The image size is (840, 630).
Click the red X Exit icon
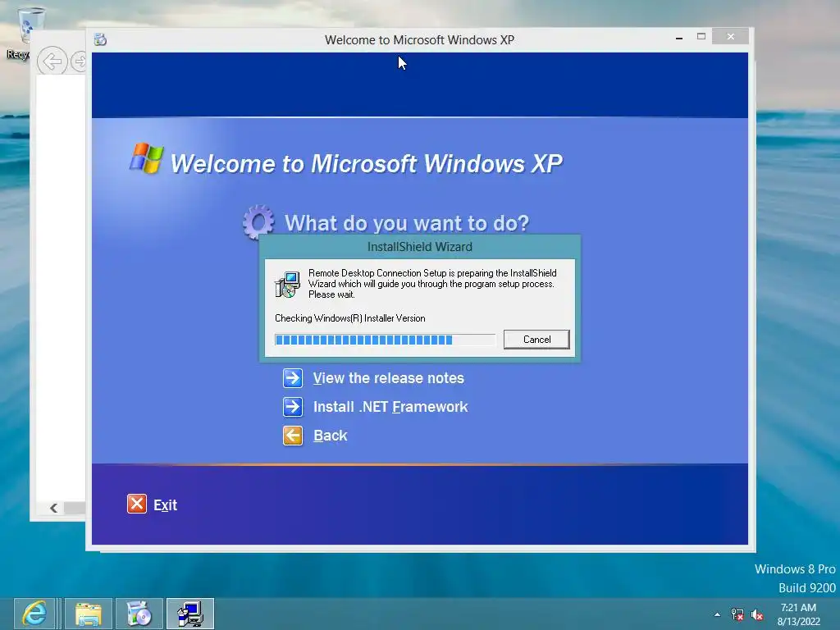point(137,504)
